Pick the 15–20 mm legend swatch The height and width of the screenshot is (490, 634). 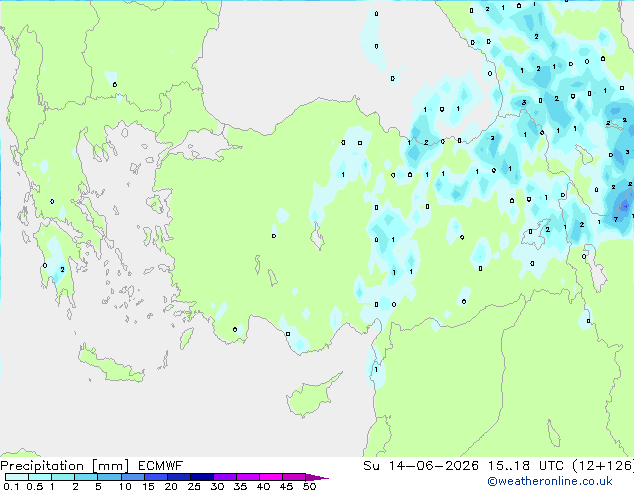coord(155,477)
